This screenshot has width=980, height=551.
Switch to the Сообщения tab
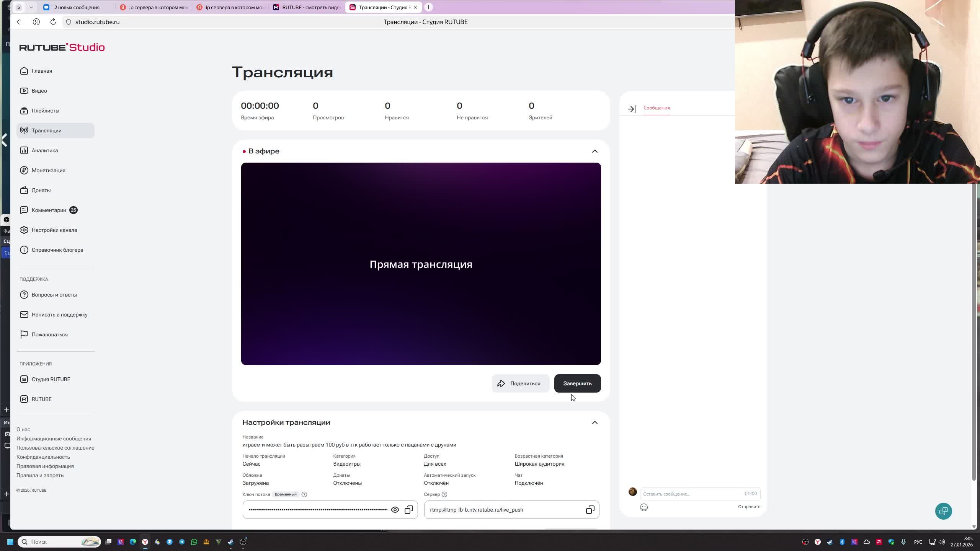click(657, 108)
